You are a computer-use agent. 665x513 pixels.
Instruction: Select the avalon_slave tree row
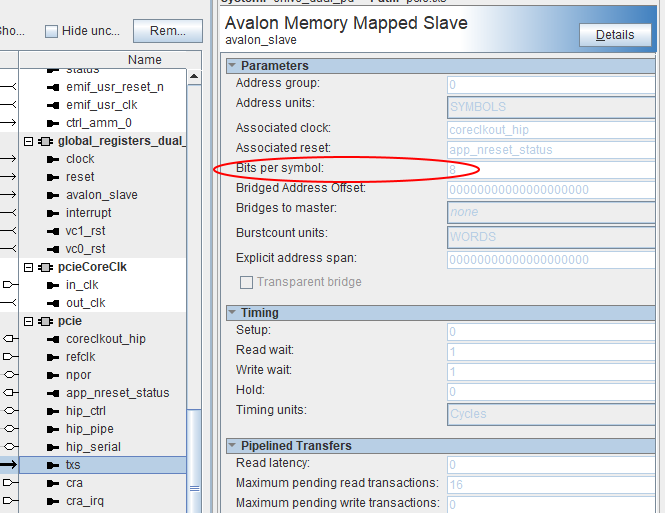103,195
